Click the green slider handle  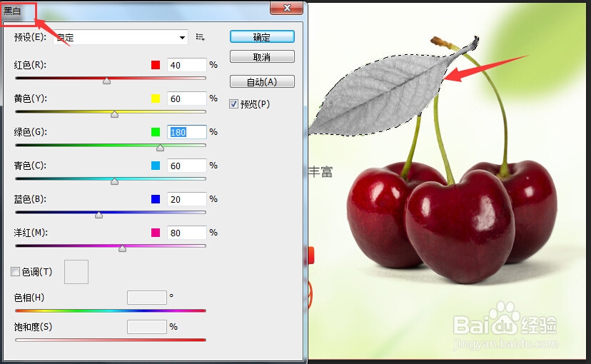click(160, 148)
